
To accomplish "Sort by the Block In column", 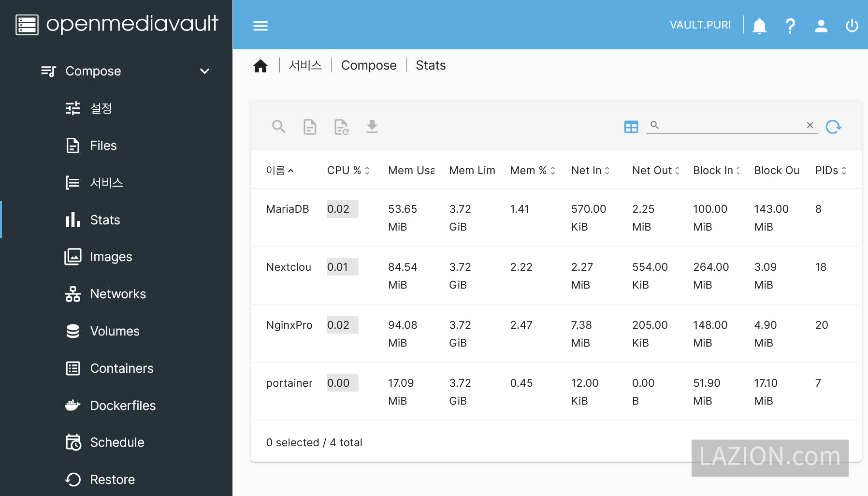I will click(x=717, y=170).
